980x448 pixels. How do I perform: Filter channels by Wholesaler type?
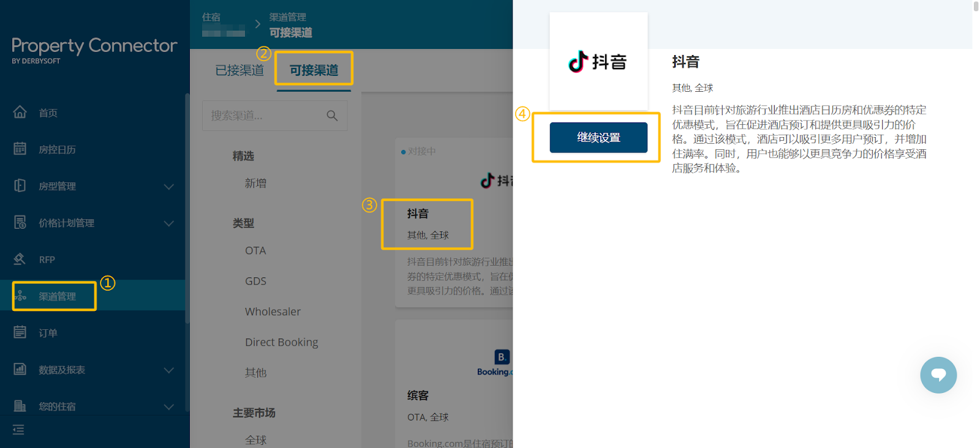pos(273,312)
